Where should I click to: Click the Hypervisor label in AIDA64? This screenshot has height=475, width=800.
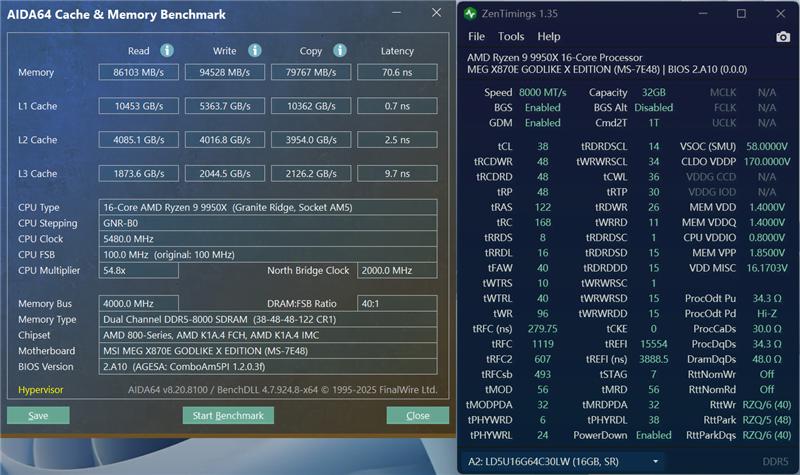tap(41, 390)
